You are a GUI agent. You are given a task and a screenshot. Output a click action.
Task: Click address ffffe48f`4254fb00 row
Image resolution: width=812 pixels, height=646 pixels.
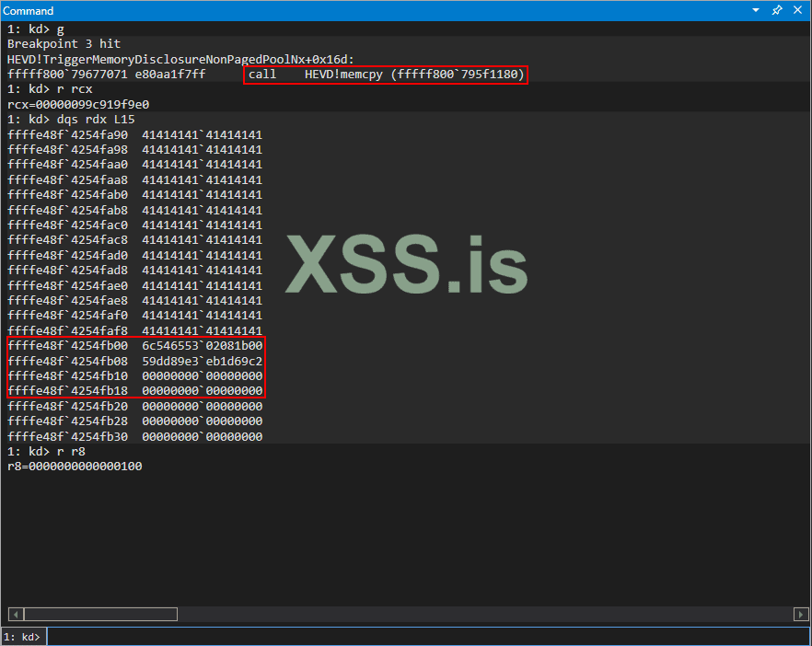[134, 345]
